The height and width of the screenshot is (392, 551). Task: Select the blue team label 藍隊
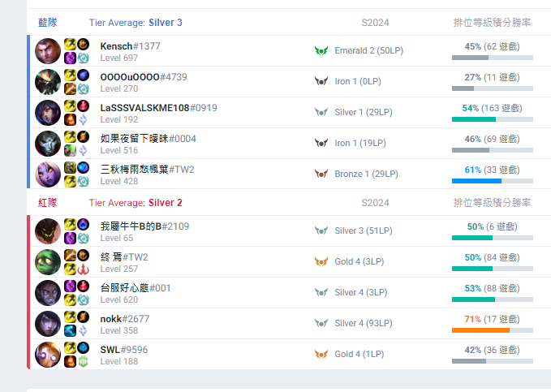48,23
